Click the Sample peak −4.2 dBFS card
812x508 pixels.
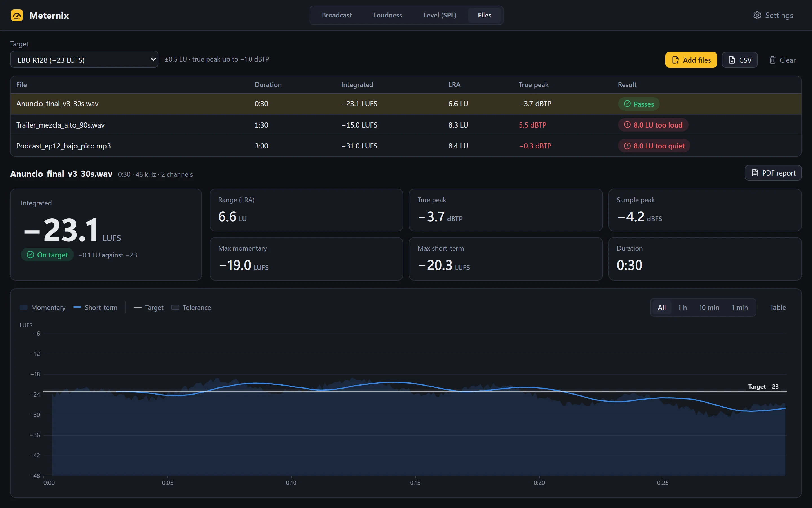(705, 210)
